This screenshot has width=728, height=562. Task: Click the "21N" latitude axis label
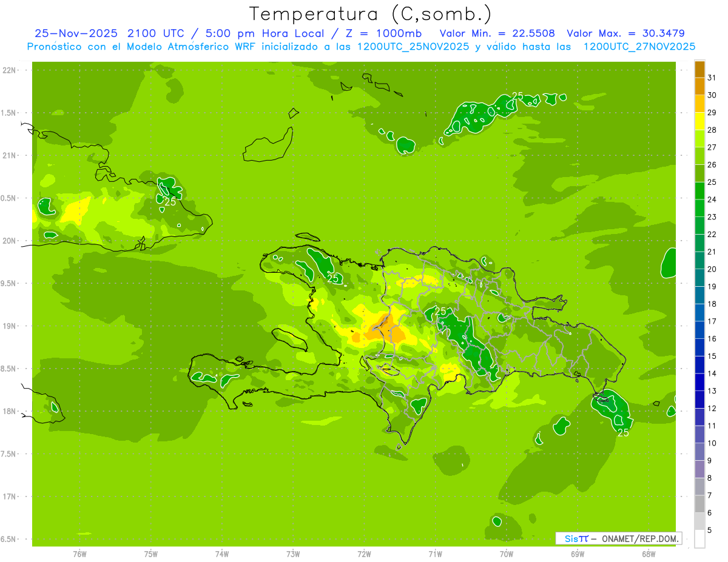click(9, 155)
